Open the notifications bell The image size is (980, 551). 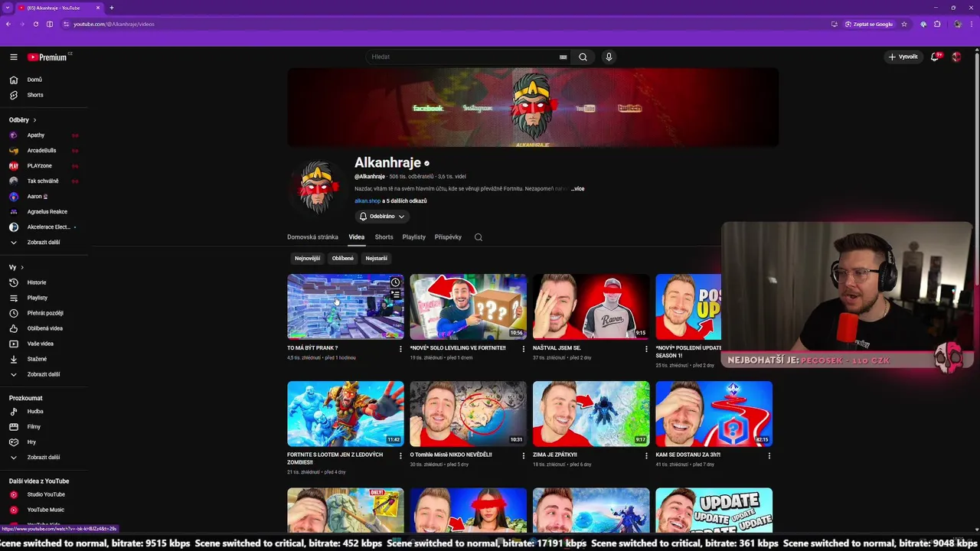935,57
